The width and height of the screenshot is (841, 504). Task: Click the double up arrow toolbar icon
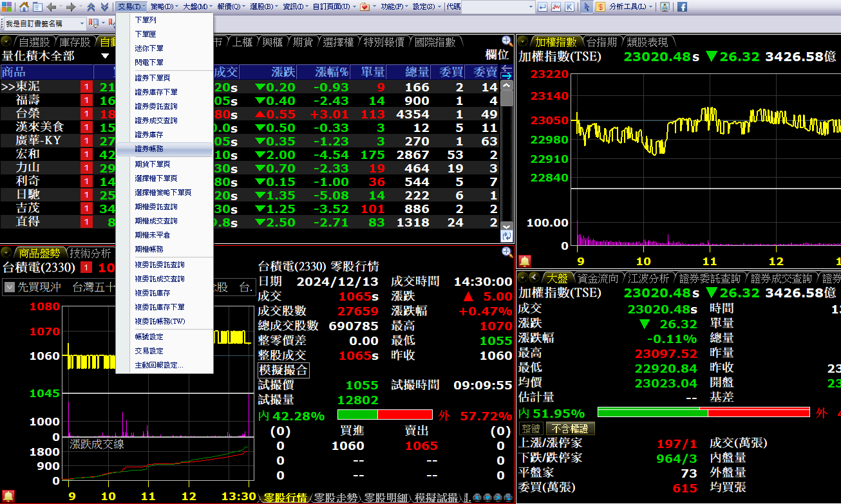[x=91, y=6]
